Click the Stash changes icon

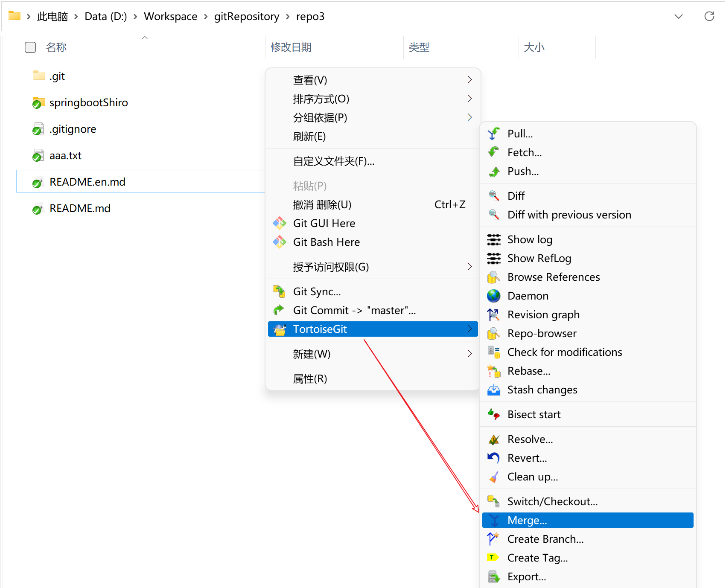[x=493, y=390]
